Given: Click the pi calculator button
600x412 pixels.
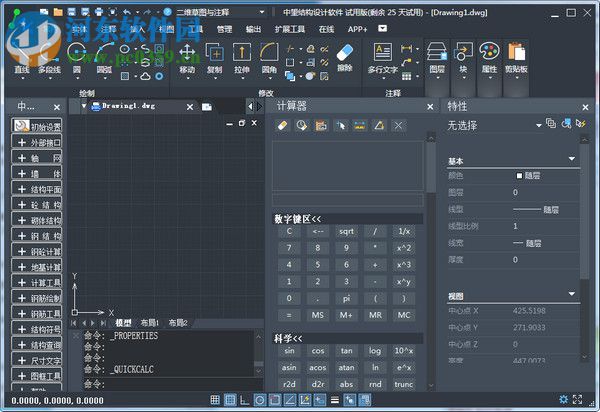Looking at the screenshot, I should point(346,298).
